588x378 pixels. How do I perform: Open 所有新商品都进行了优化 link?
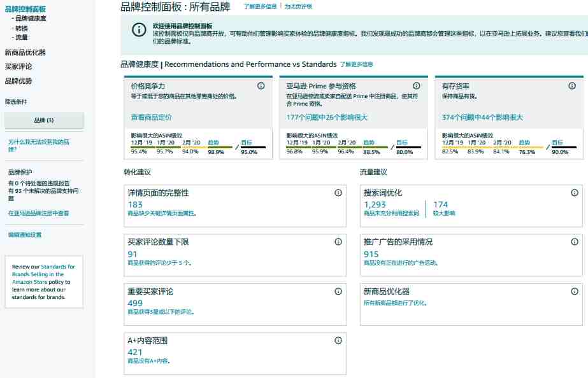click(395, 303)
